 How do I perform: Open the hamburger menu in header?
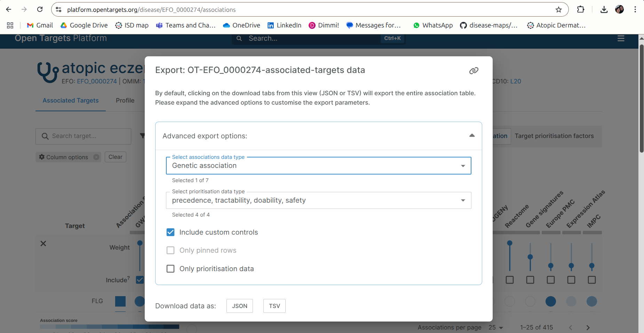tap(621, 39)
